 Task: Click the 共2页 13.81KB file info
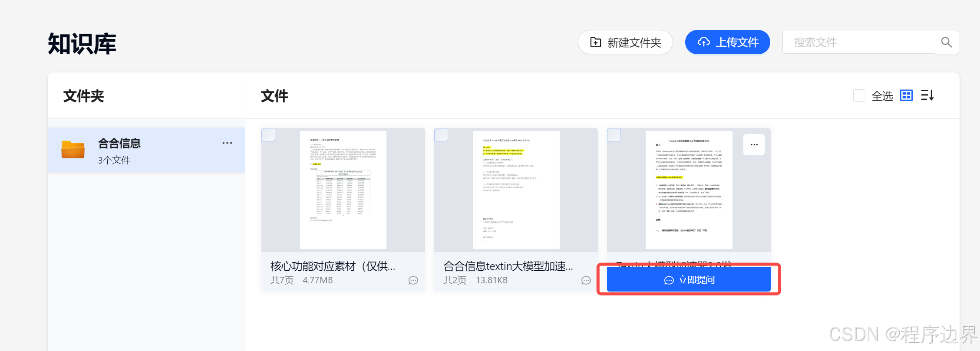point(475,280)
